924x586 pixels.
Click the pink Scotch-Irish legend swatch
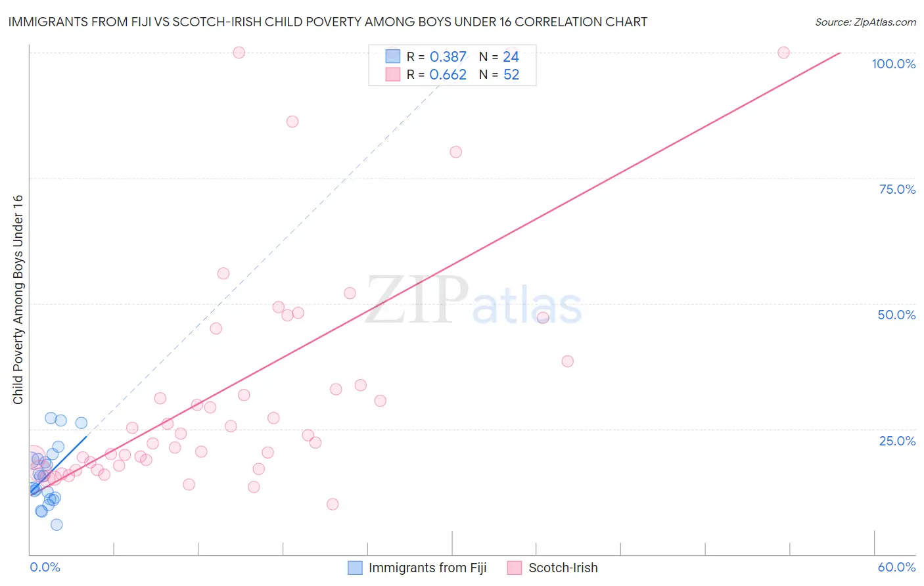[515, 568]
